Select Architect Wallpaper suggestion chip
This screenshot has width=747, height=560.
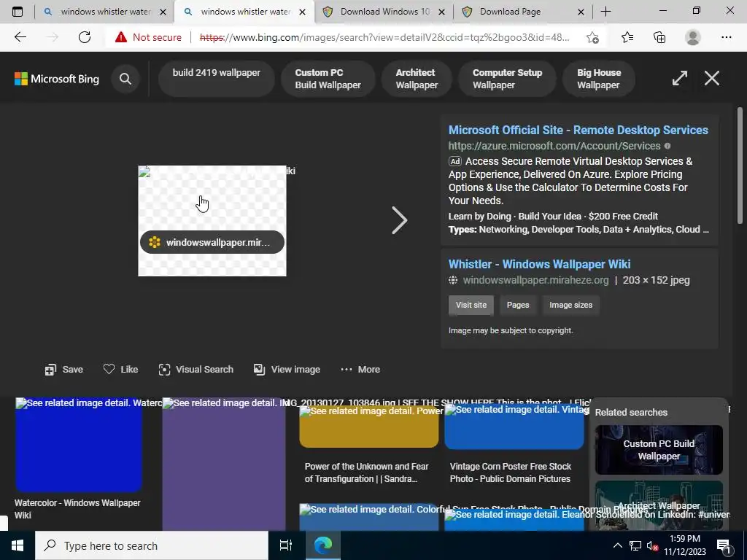pyautogui.click(x=417, y=79)
